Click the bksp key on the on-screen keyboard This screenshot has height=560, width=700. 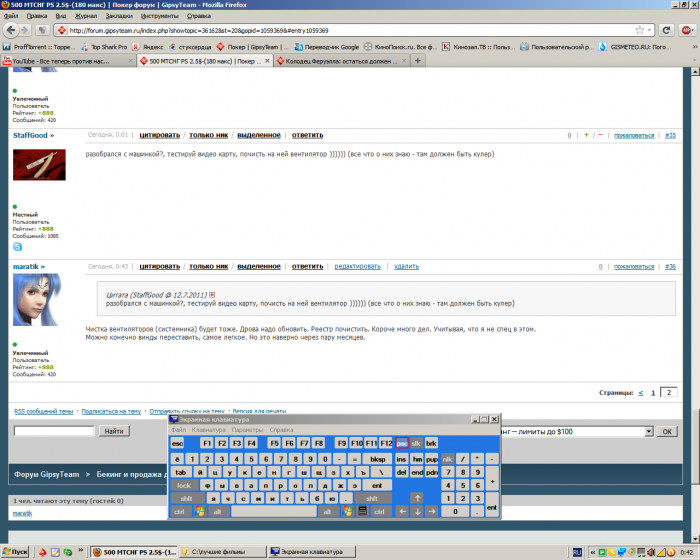[x=377, y=459]
